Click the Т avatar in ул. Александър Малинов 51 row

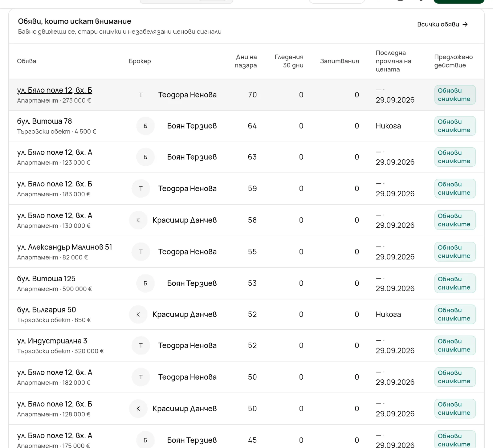tap(141, 252)
